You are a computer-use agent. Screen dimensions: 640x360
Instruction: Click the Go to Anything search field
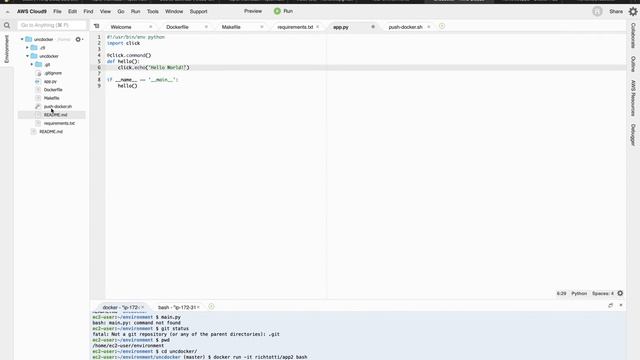pyautogui.click(x=52, y=25)
